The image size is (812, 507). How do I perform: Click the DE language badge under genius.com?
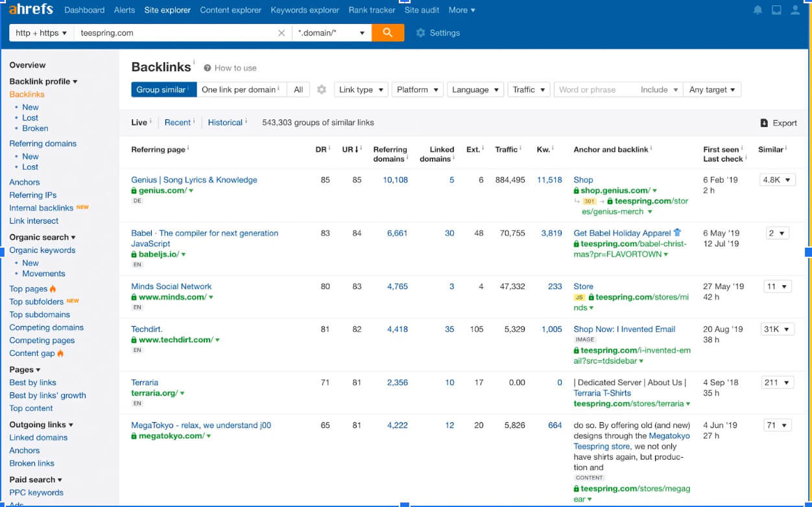pyautogui.click(x=137, y=201)
